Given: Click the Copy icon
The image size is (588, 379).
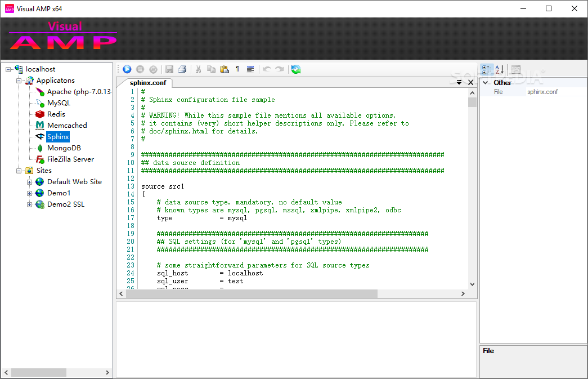Looking at the screenshot, I should 212,69.
